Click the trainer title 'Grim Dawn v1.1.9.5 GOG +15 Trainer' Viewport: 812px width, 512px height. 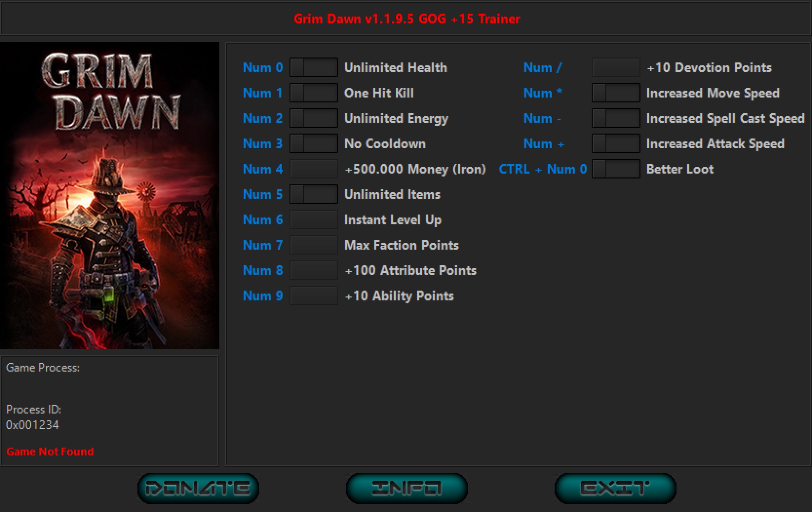(x=407, y=19)
